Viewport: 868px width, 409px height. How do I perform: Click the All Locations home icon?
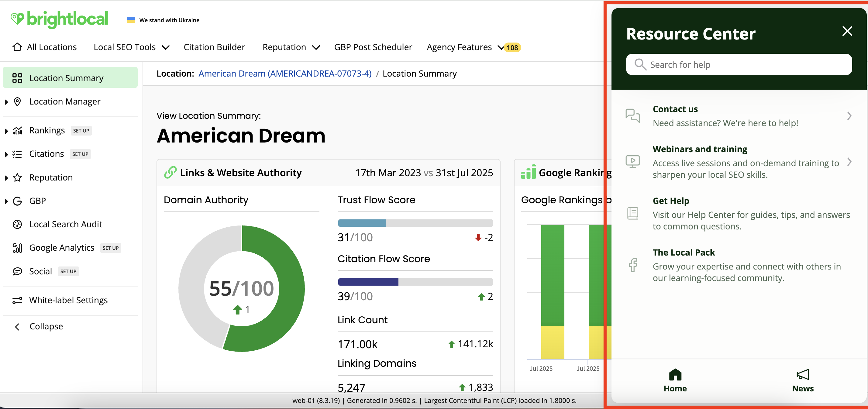click(x=17, y=47)
